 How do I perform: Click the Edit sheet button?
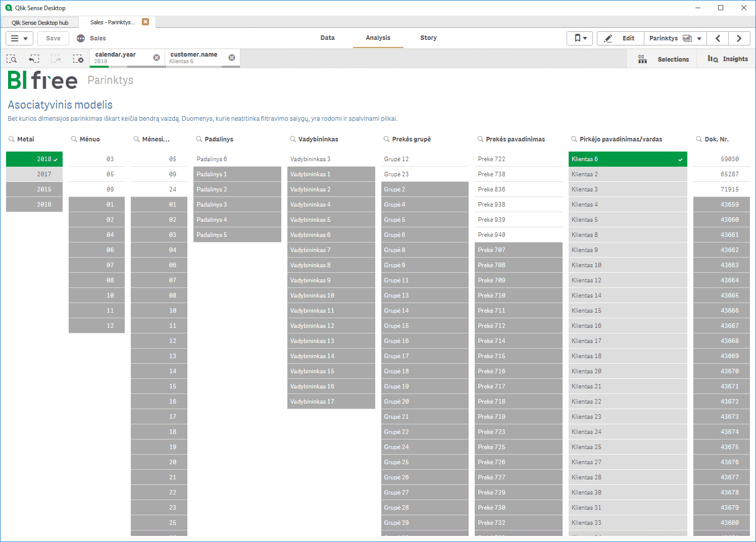620,38
